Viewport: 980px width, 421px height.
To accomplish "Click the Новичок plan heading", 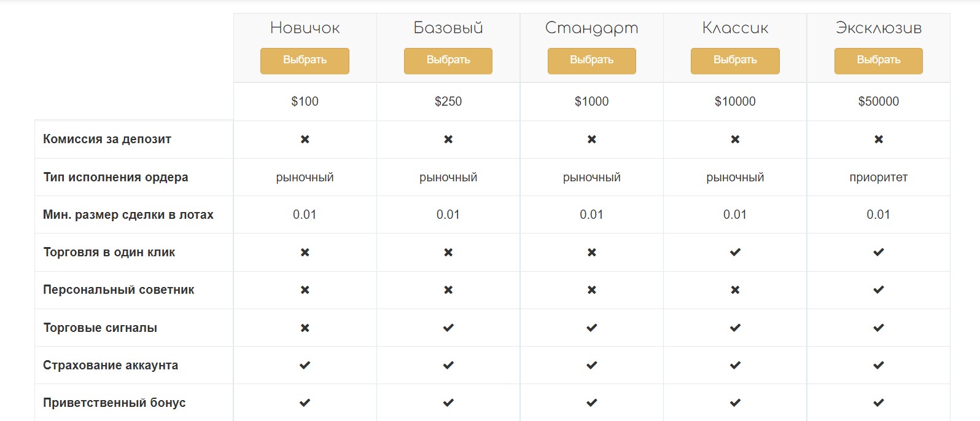I will coord(305,28).
